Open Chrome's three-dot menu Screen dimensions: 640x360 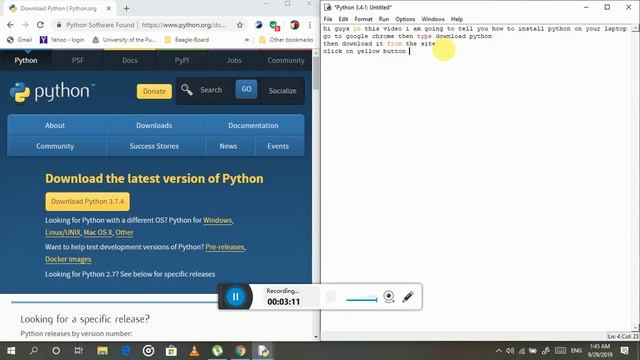pos(310,25)
